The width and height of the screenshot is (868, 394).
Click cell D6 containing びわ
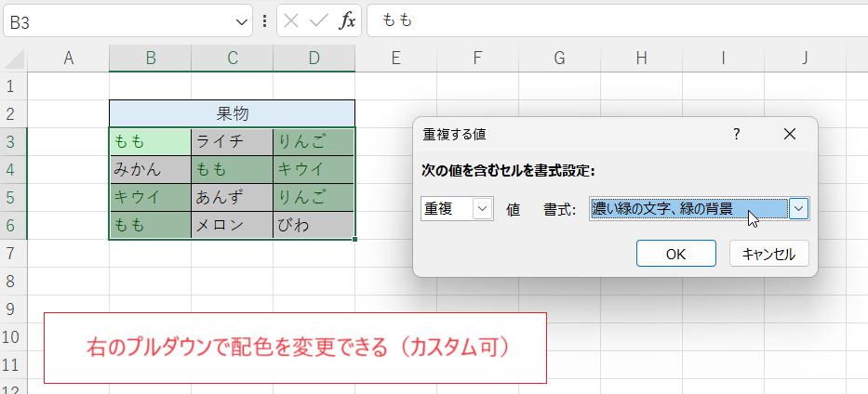click(314, 226)
